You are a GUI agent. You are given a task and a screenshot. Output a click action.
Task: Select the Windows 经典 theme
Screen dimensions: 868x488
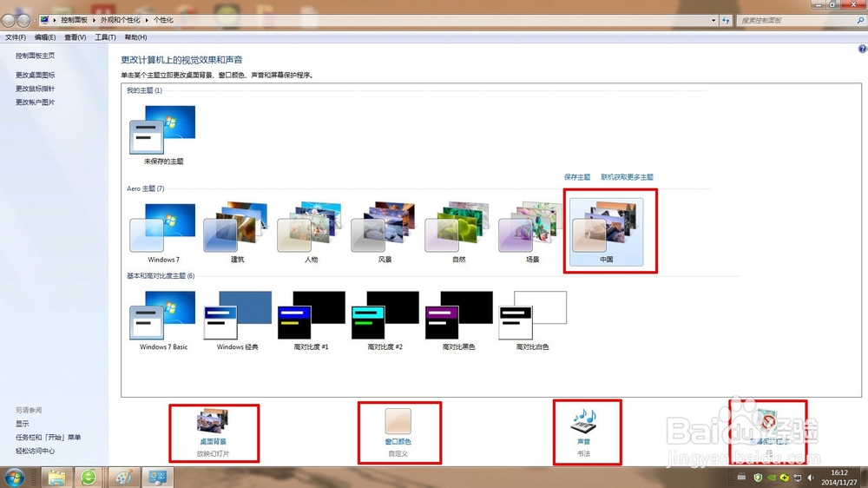click(x=237, y=320)
